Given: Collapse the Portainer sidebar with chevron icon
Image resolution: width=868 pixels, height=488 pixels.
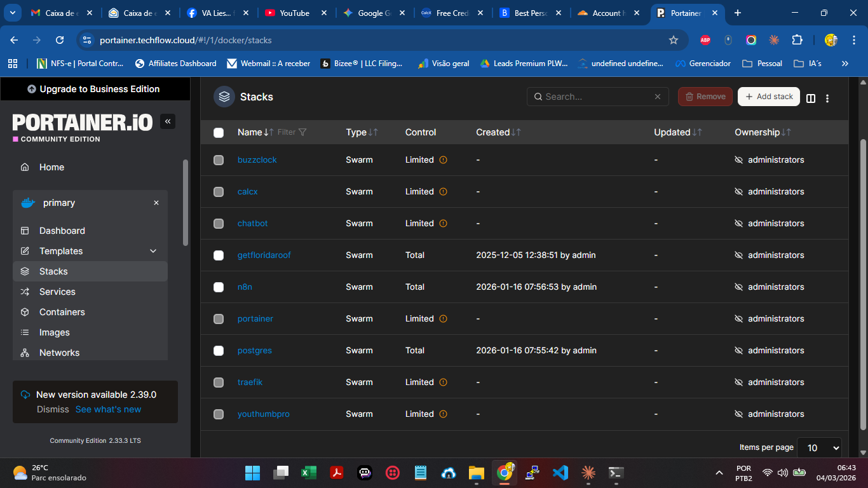Looking at the screenshot, I should [168, 121].
